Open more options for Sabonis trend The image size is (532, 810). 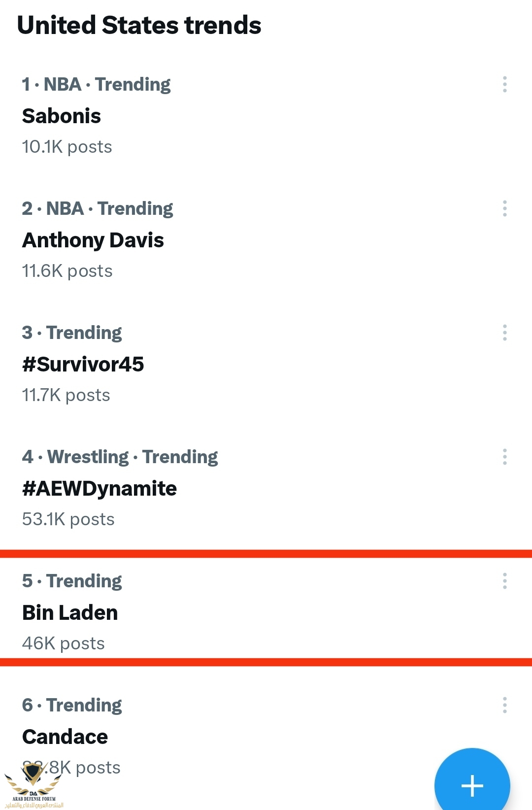(504, 84)
